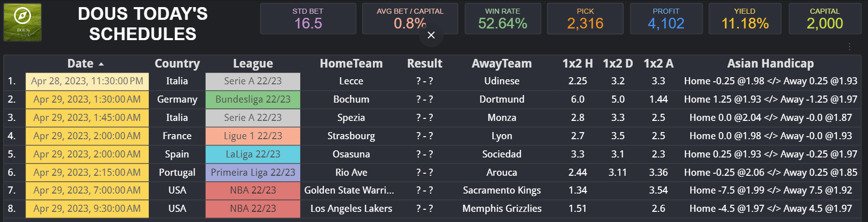Sort table by Country column

coord(177,64)
